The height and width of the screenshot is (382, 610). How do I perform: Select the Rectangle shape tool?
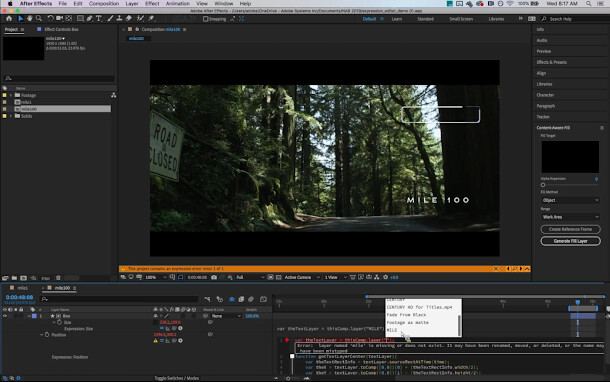80,18
